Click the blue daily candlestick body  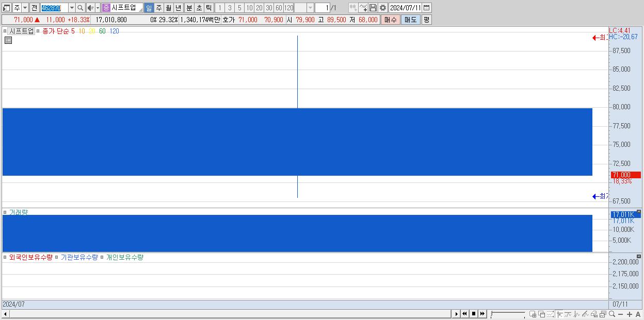pos(297,142)
